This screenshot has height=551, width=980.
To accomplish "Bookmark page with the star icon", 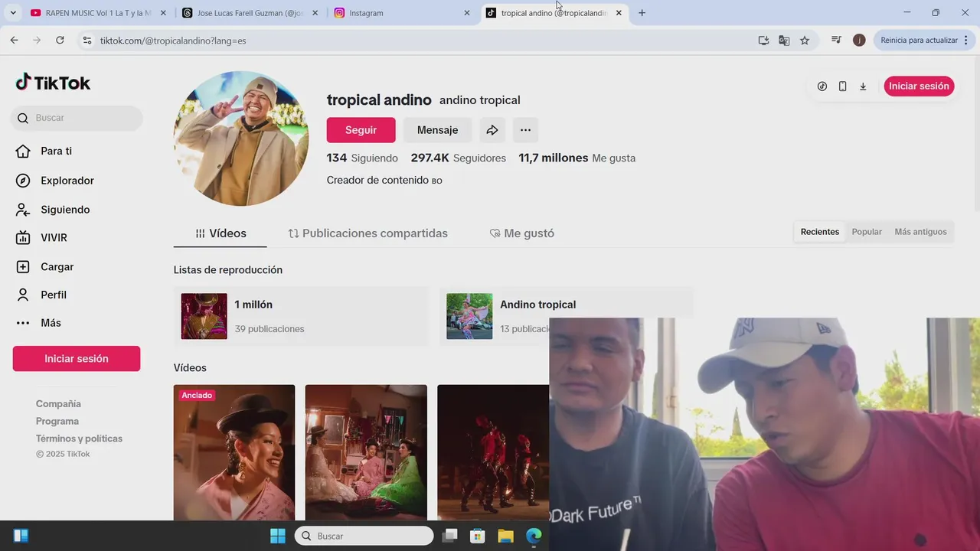I will pyautogui.click(x=805, y=41).
